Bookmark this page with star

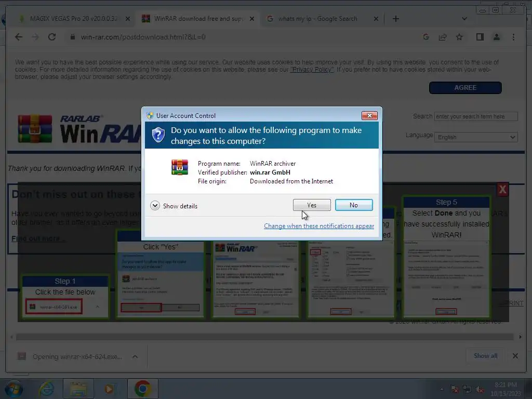pos(459,37)
